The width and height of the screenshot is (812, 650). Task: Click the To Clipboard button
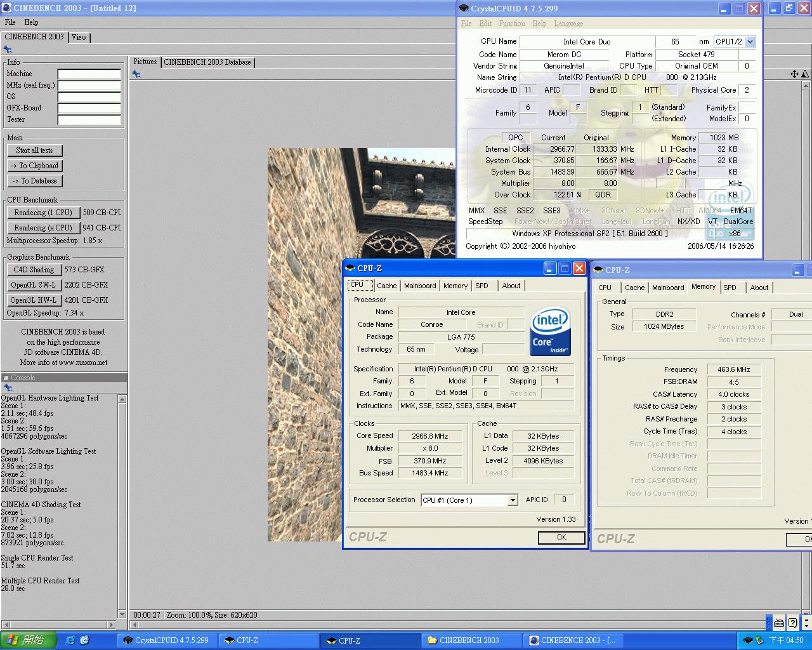[x=35, y=166]
